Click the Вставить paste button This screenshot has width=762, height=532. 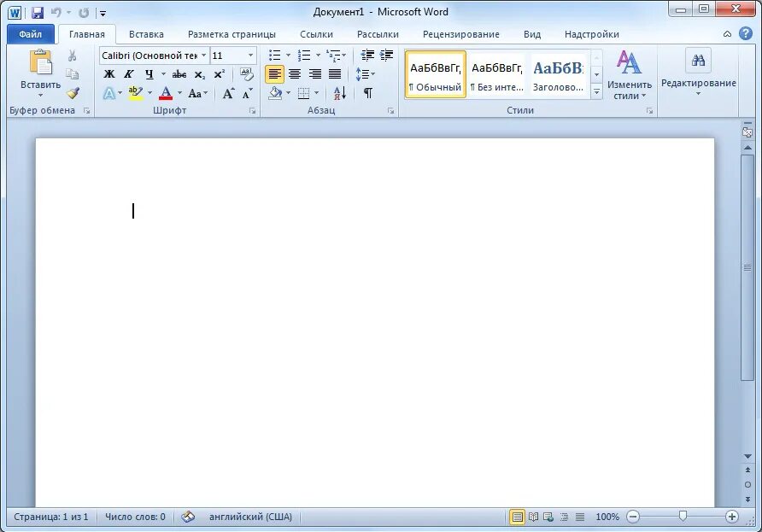pos(41,73)
